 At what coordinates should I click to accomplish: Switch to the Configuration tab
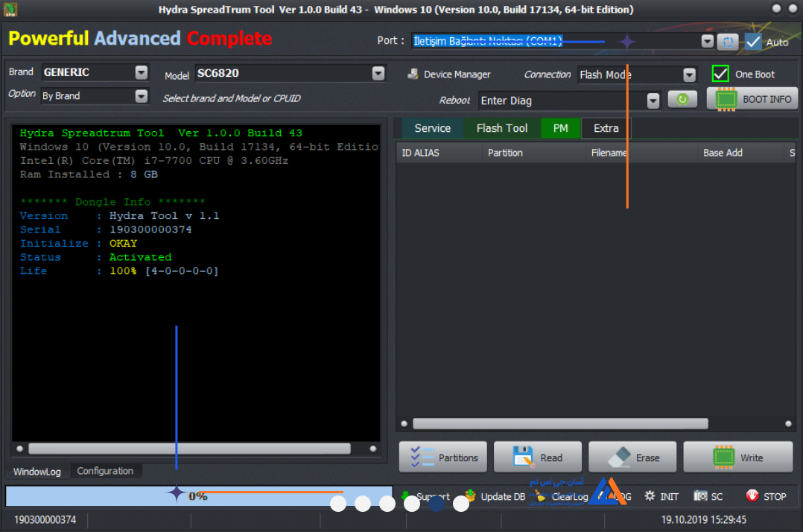[105, 471]
